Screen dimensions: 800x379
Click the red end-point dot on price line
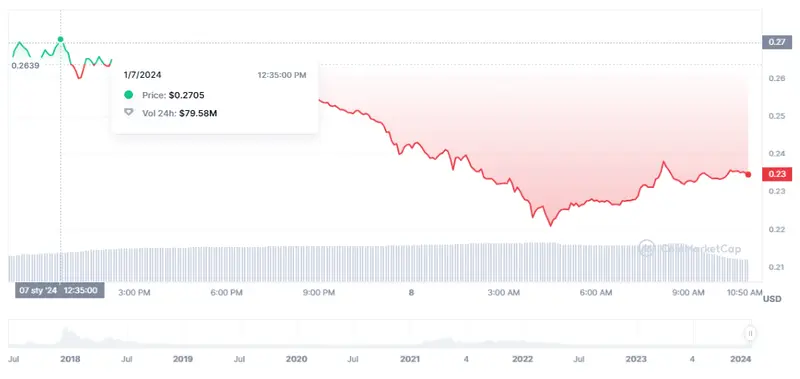pyautogui.click(x=748, y=174)
